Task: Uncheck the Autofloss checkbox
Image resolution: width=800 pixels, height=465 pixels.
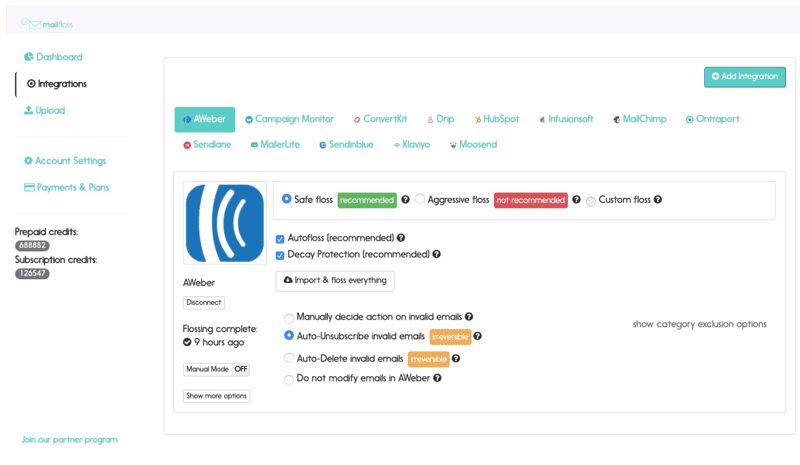Action: (280, 239)
